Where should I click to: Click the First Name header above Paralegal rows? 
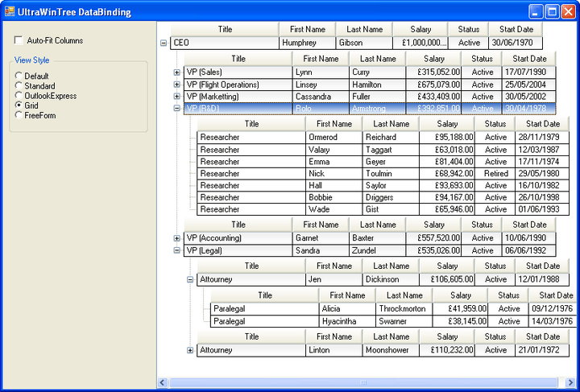pos(347,295)
